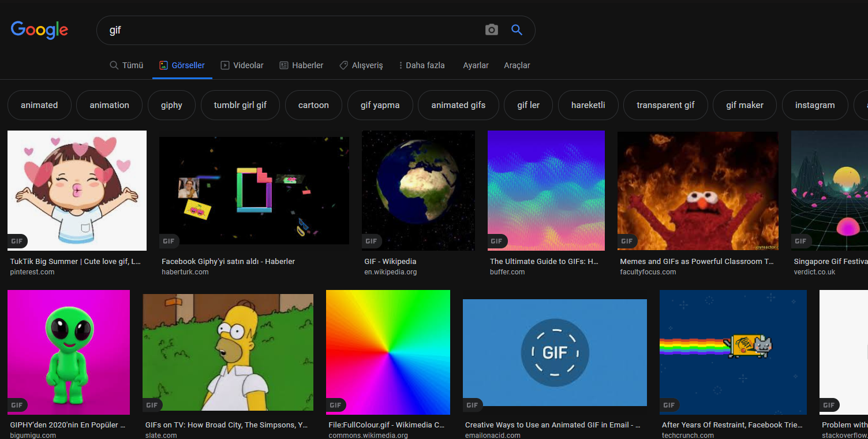Open Araçlar tools options
The width and height of the screenshot is (868, 439).
tap(517, 65)
